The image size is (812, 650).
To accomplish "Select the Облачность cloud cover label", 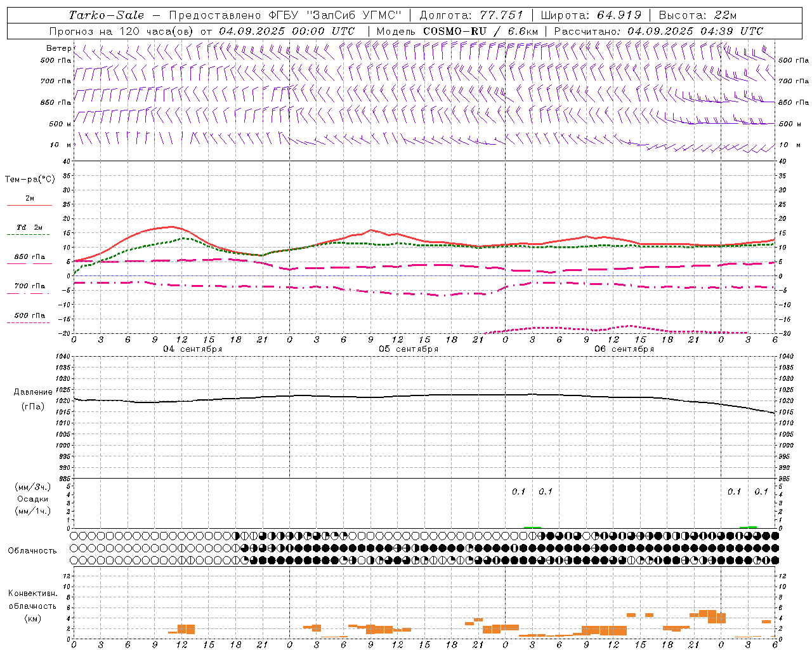I will point(32,550).
